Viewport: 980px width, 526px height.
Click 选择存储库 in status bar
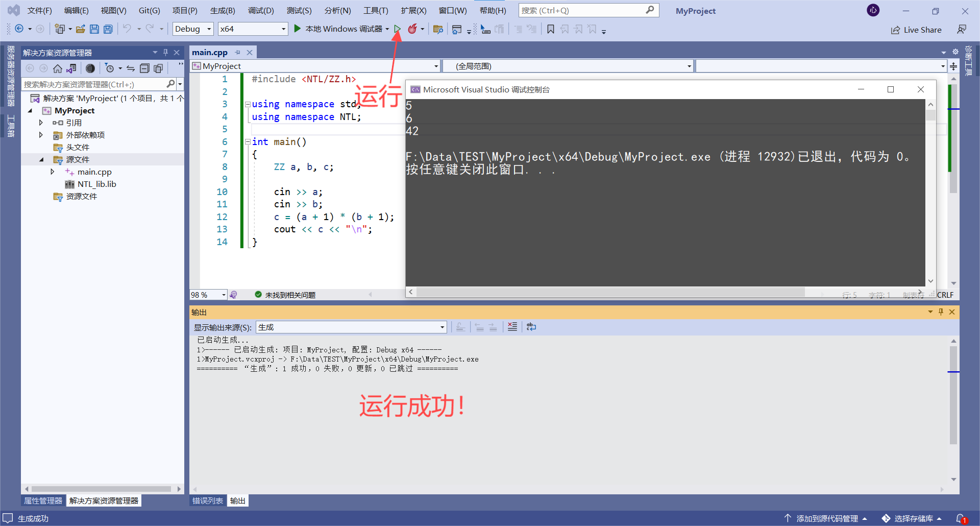[x=912, y=518]
